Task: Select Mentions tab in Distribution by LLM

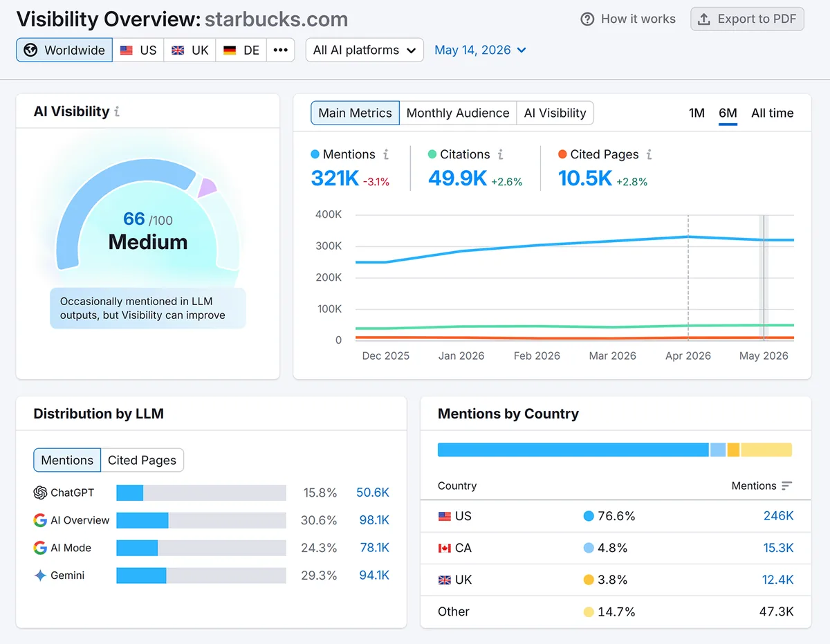Action: click(67, 460)
